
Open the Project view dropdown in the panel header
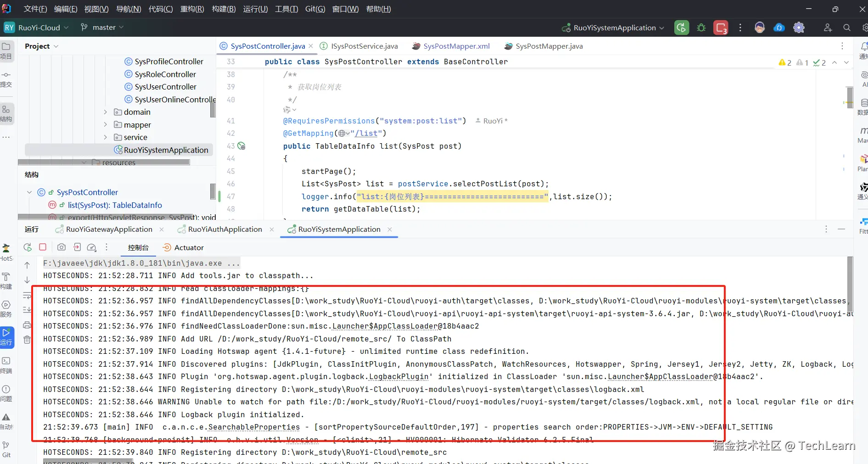(x=42, y=46)
